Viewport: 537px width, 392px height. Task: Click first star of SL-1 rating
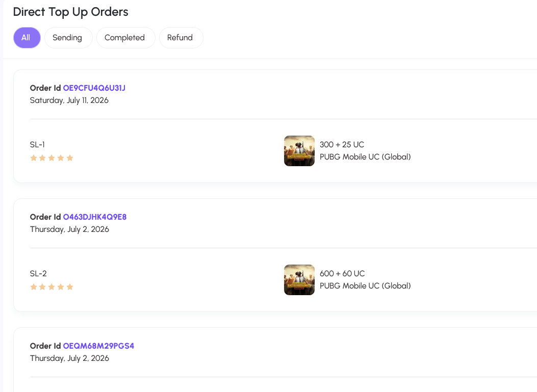[34, 158]
